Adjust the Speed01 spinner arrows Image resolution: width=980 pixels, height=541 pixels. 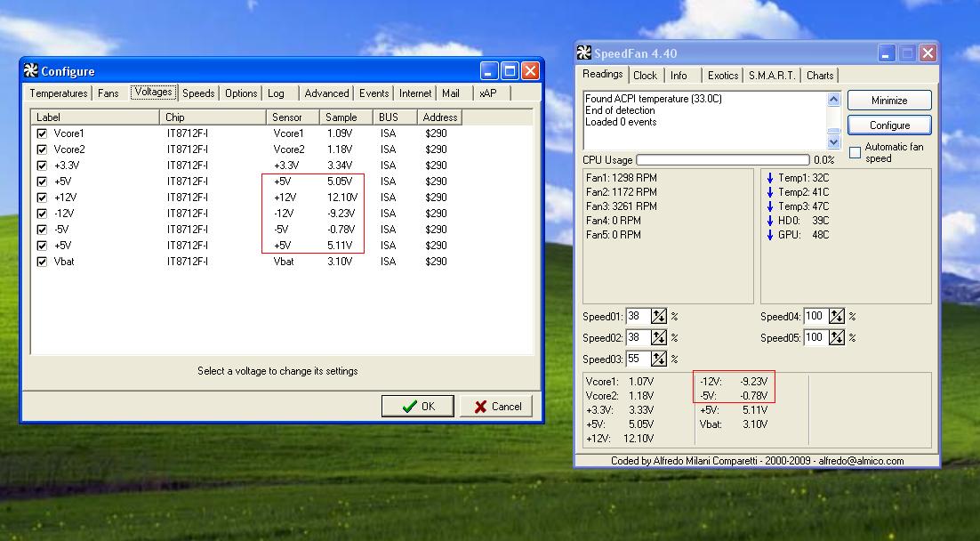tap(659, 317)
